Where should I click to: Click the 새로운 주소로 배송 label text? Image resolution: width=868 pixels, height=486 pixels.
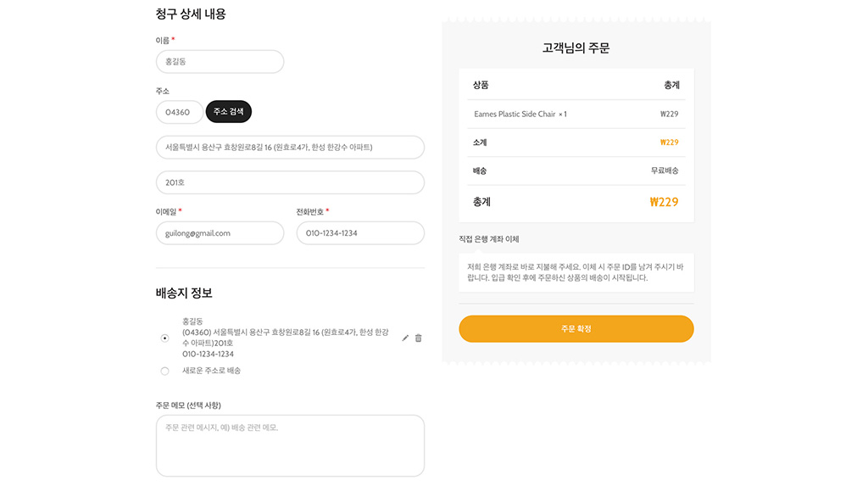[211, 371]
